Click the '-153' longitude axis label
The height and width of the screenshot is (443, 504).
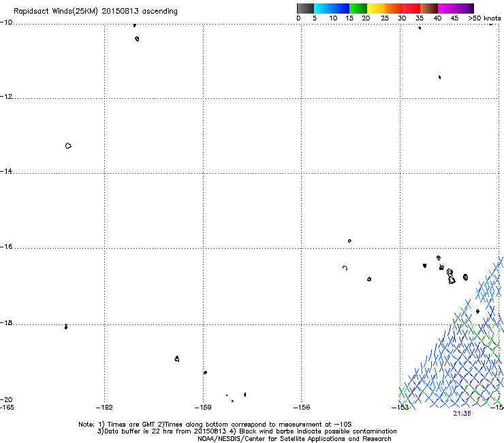click(400, 408)
